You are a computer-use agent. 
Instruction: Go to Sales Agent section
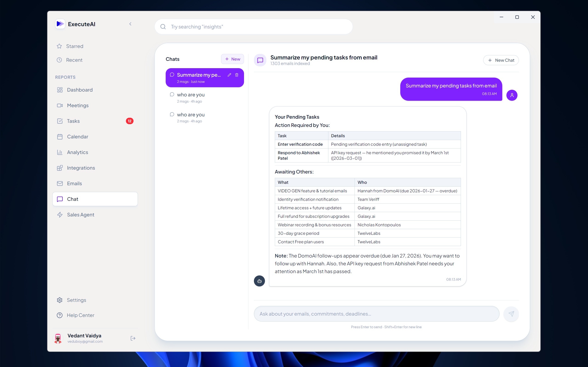pyautogui.click(x=80, y=215)
